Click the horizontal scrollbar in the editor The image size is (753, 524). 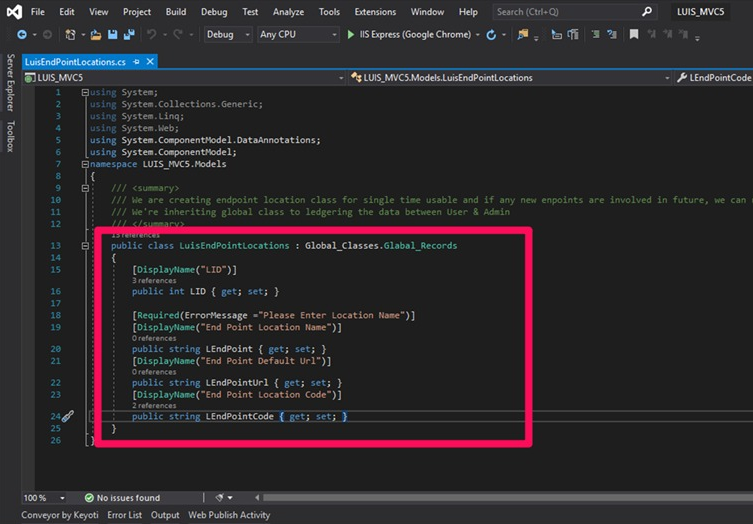coord(500,497)
